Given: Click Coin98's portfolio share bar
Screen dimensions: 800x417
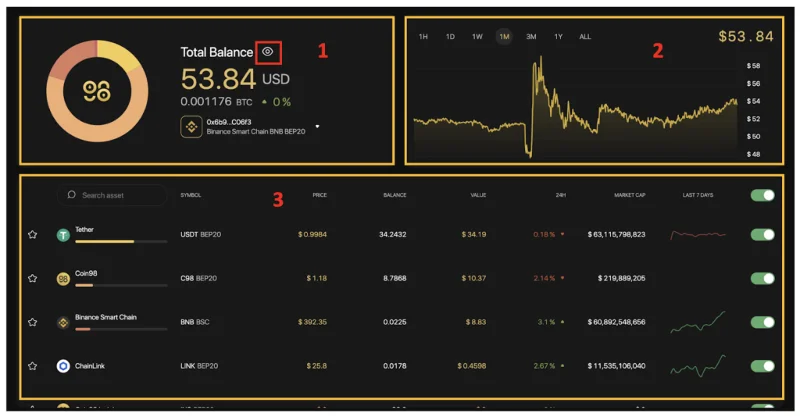Looking at the screenshot, I should point(121,285).
